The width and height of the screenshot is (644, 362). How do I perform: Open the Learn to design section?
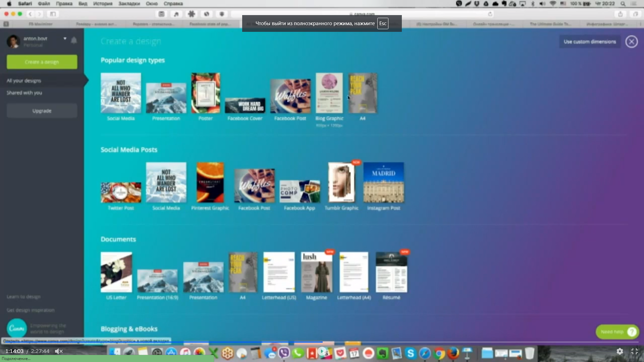(23, 296)
